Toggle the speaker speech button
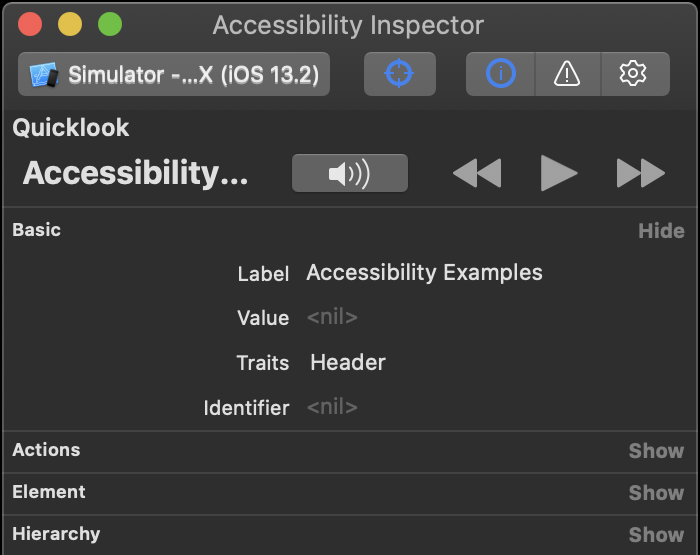The height and width of the screenshot is (555, 700). (x=349, y=173)
